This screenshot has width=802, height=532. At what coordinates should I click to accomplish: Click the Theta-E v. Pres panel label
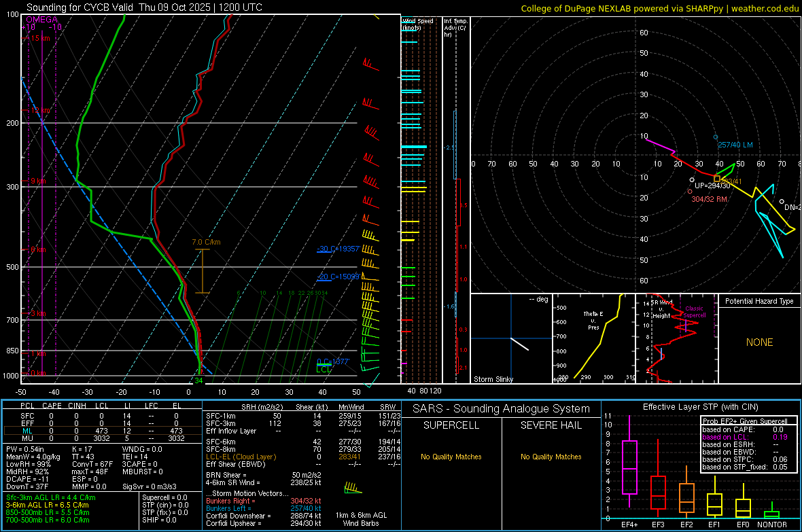[593, 320]
